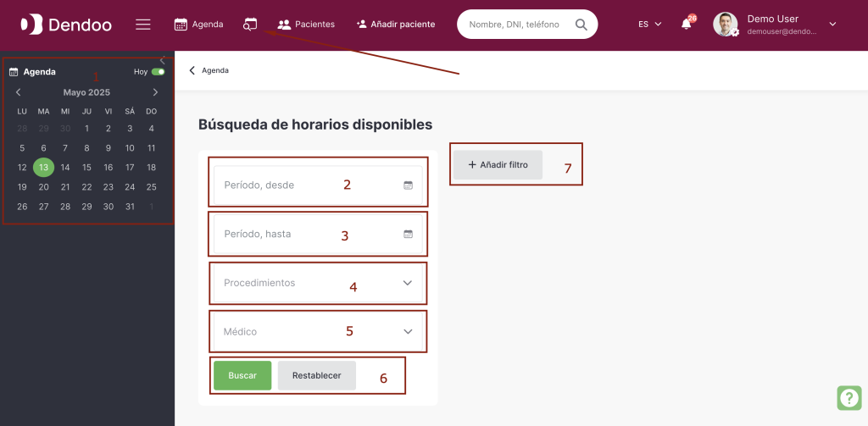Click the demouser@dendo... email text
This screenshot has width=868, height=426.
point(782,32)
